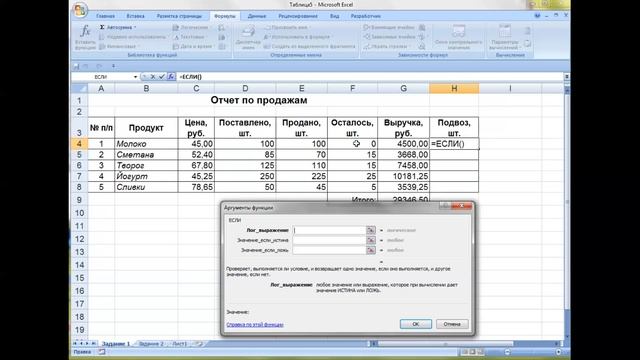This screenshot has height=360, width=640.
Task: Open Окно контрольного значения
Action: click(458, 37)
